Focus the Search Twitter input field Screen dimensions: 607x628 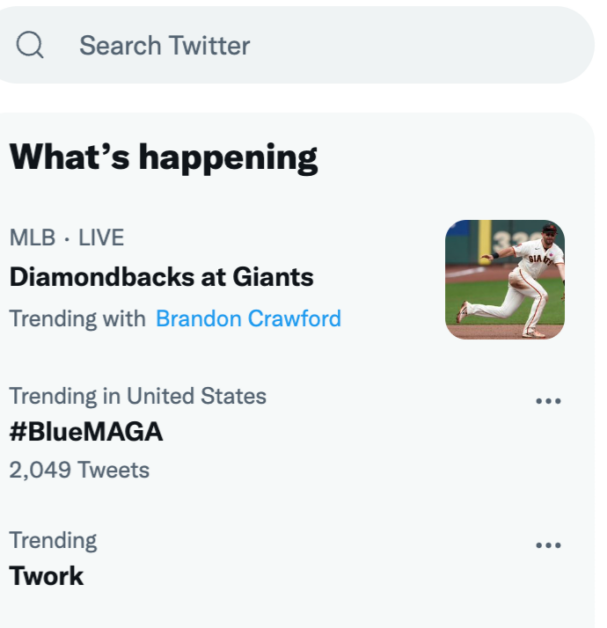(295, 45)
